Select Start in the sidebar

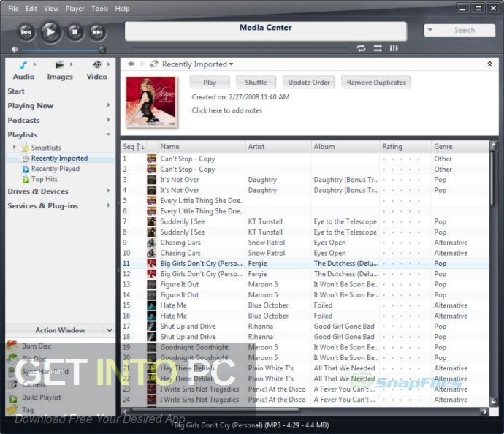point(16,91)
